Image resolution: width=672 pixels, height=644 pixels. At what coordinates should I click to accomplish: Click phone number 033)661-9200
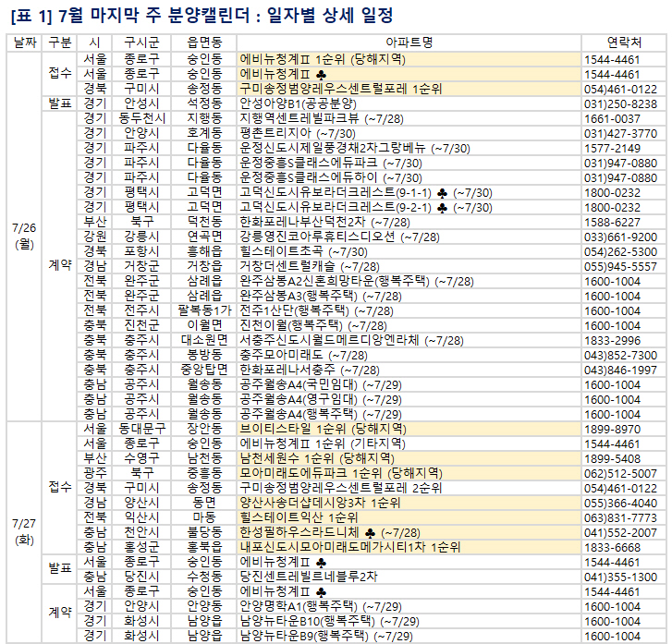click(620, 237)
